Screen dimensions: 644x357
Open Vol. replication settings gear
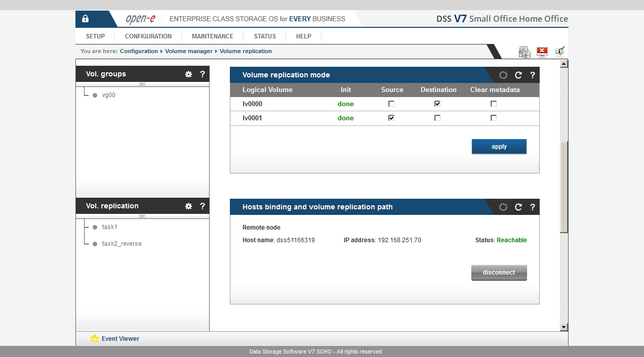click(x=188, y=206)
